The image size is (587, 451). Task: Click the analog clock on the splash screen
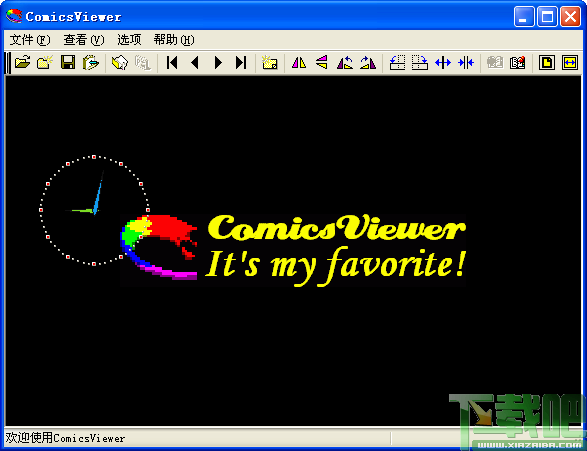[94, 210]
